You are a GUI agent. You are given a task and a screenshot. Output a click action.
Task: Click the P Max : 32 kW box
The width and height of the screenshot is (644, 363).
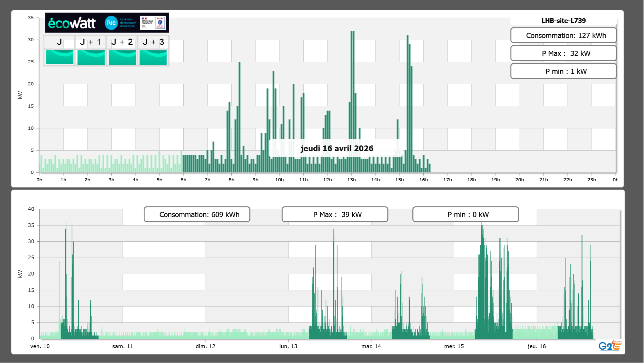pos(563,53)
